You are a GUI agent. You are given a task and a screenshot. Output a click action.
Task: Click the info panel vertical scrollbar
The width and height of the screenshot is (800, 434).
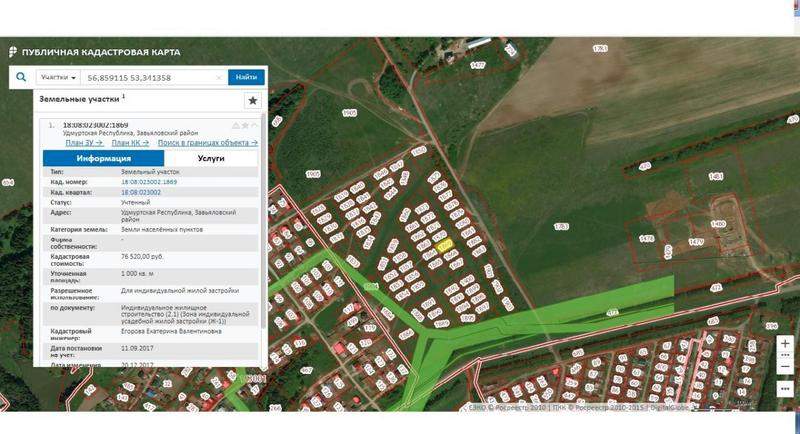pos(263,222)
